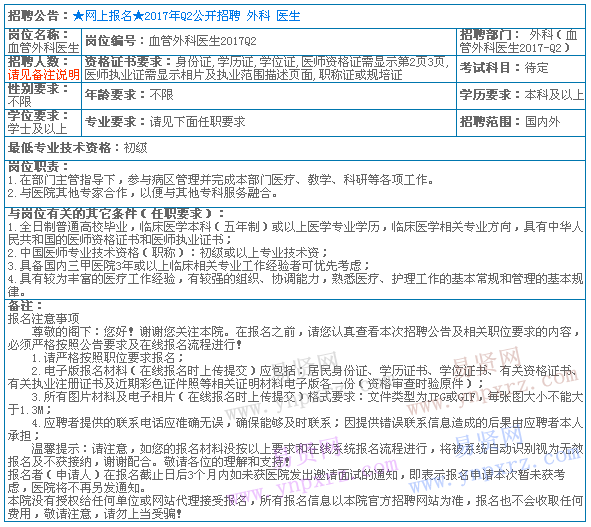Image resolution: width=591 pixels, height=527 pixels.
Task: Click the 招聘公告 header label
Action: 38,16
